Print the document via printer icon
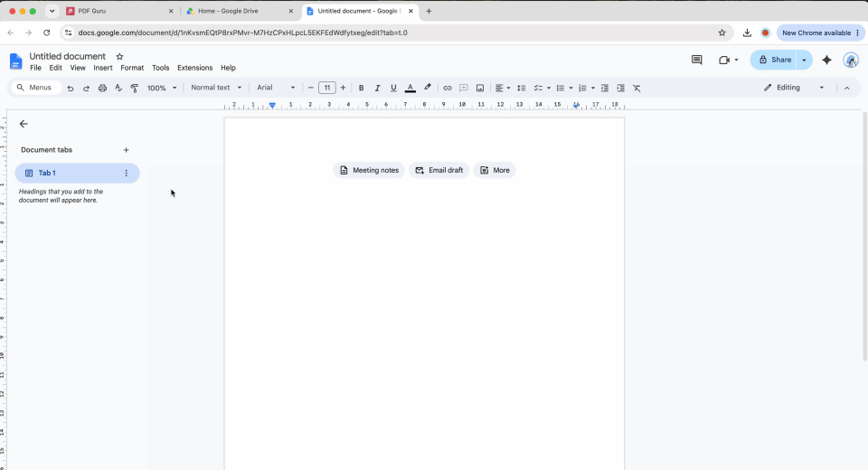Image resolution: width=868 pixels, height=470 pixels. click(102, 88)
